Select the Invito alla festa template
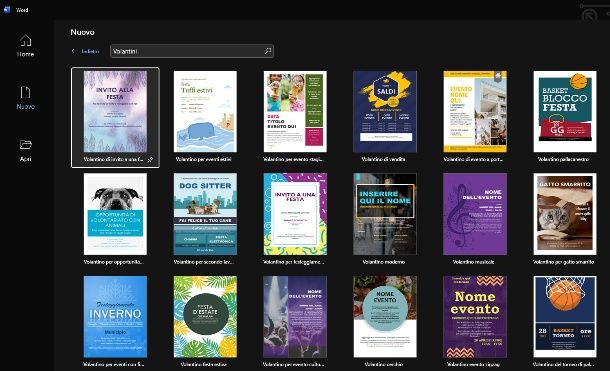The height and width of the screenshot is (371, 610). [116, 111]
